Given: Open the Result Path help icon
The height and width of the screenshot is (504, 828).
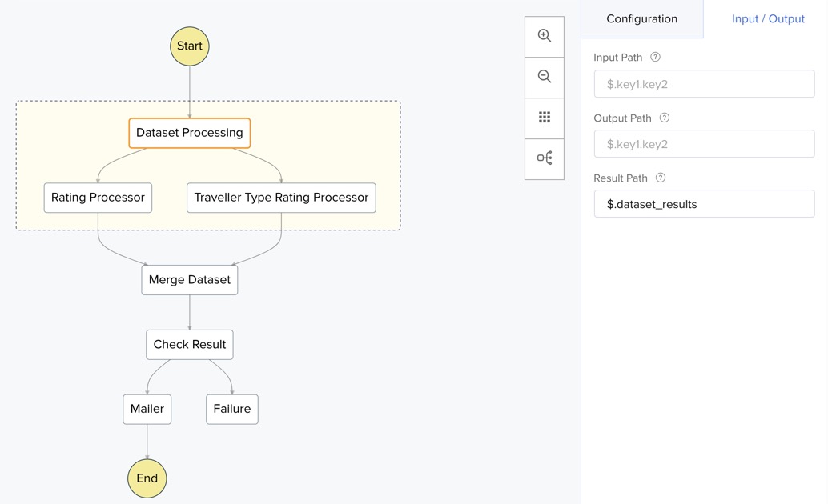Looking at the screenshot, I should coord(661,178).
